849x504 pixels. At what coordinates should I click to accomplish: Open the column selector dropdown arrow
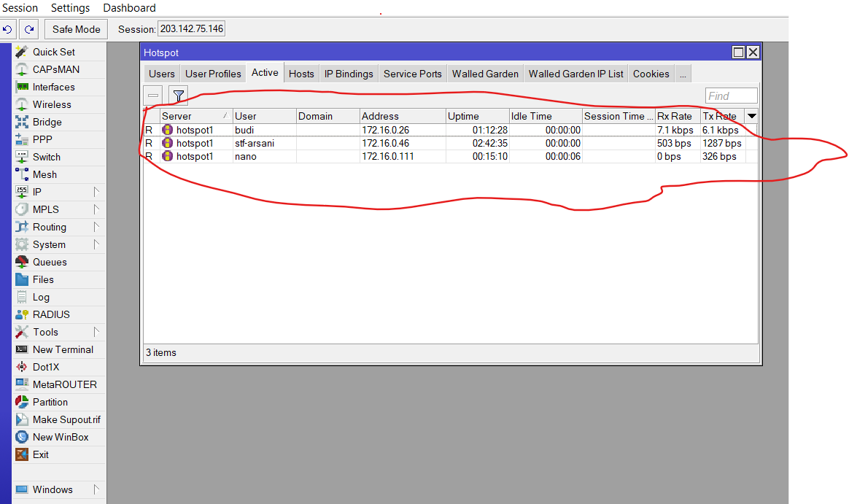coord(752,116)
